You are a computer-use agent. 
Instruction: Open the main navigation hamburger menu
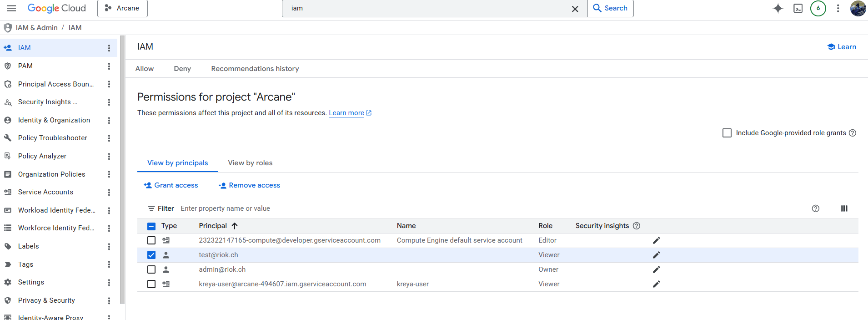[x=11, y=8]
